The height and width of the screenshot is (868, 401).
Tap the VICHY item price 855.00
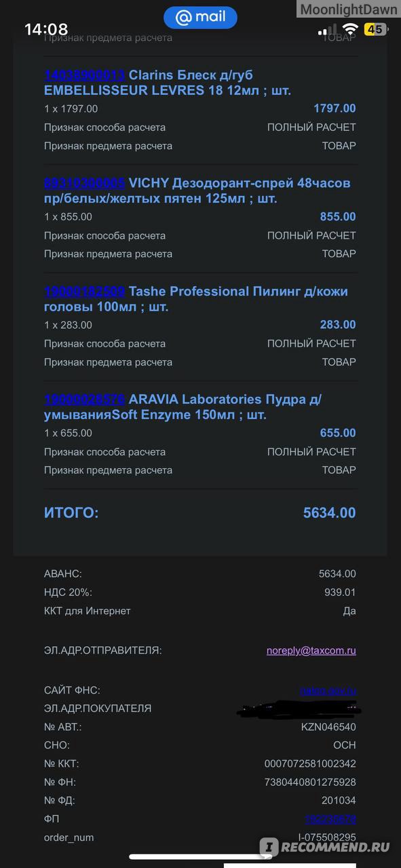pyautogui.click(x=338, y=217)
